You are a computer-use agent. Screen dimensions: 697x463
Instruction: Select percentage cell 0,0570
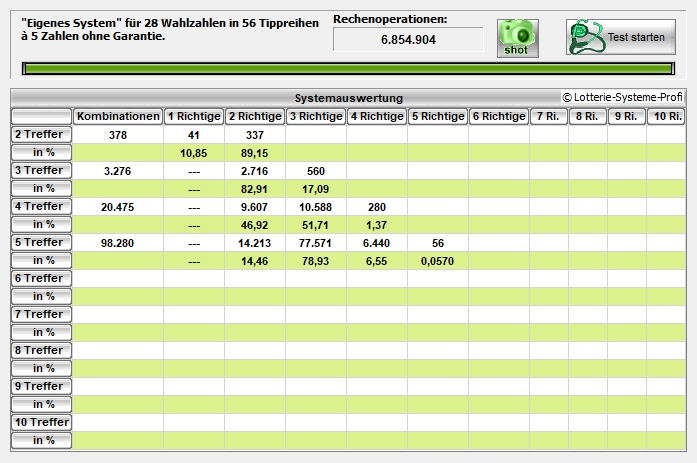point(438,261)
